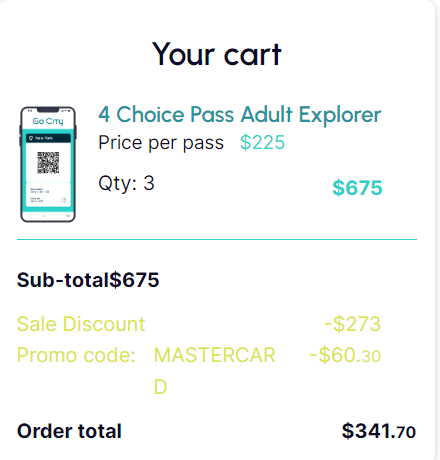Click the Qty: 3 quantity text
440x460 pixels.
(126, 183)
